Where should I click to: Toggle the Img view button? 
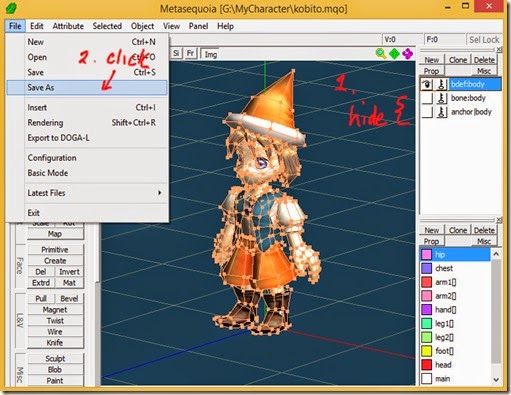(210, 54)
